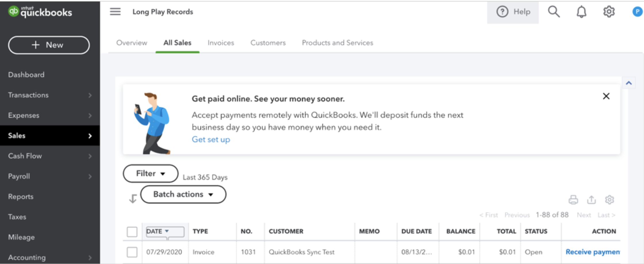Open Reports in sidebar
The height and width of the screenshot is (264, 644).
[21, 197]
